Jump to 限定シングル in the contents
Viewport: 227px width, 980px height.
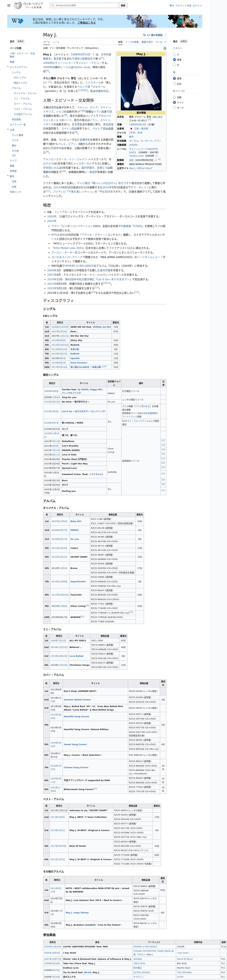click(x=21, y=83)
